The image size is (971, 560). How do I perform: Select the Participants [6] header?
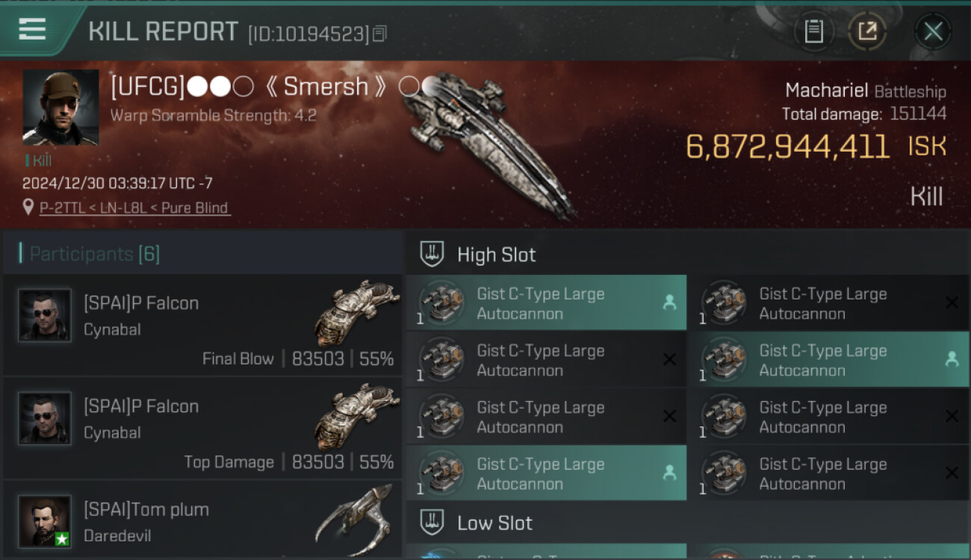click(x=95, y=254)
